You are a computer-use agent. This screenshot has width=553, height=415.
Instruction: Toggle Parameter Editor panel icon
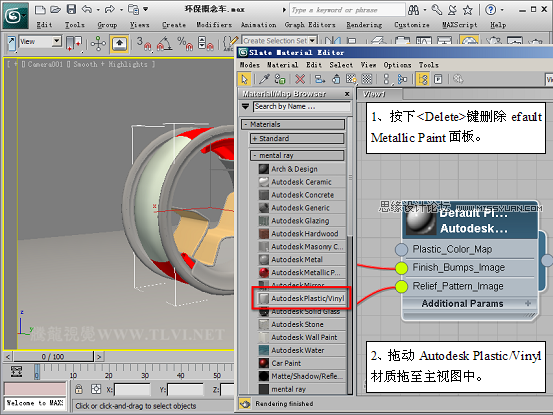point(438,79)
